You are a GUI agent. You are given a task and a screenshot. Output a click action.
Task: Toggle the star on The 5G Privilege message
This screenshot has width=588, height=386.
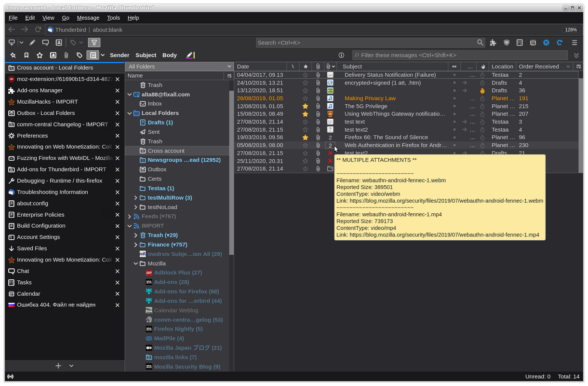point(305,106)
